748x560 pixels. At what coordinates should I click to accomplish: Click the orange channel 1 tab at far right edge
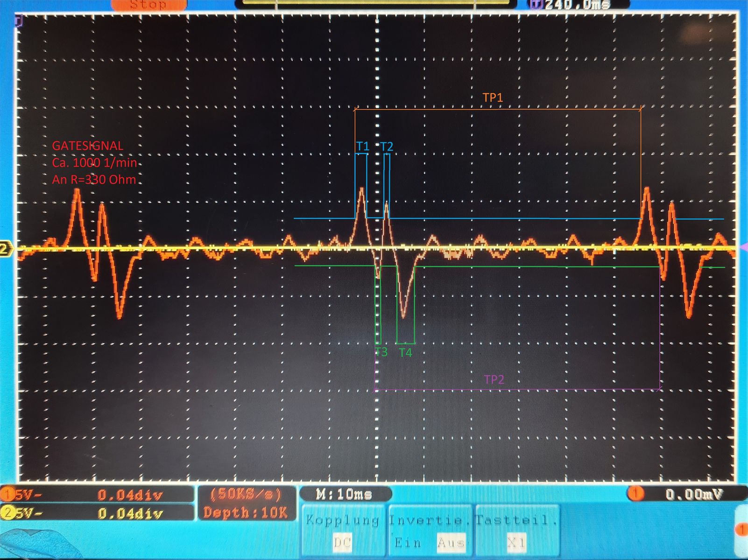pyautogui.click(x=742, y=529)
